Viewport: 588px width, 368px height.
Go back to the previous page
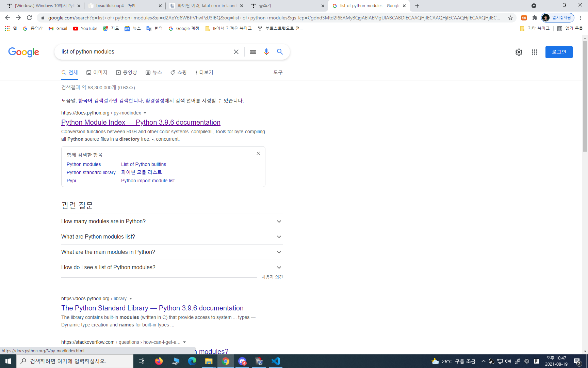(7, 18)
